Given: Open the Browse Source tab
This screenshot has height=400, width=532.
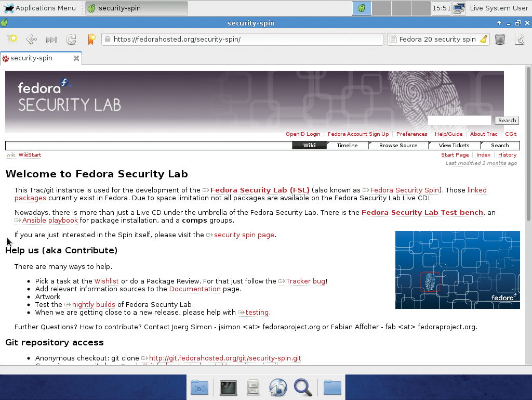Looking at the screenshot, I should [x=398, y=146].
